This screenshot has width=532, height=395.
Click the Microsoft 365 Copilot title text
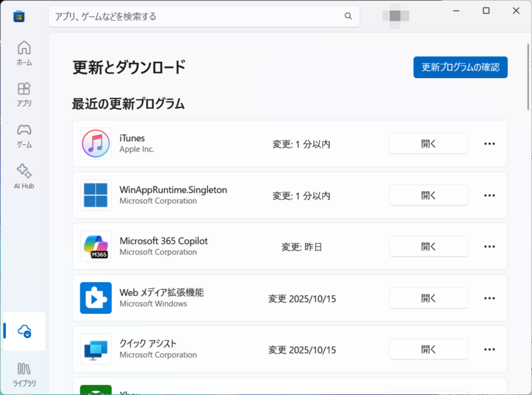[164, 241]
